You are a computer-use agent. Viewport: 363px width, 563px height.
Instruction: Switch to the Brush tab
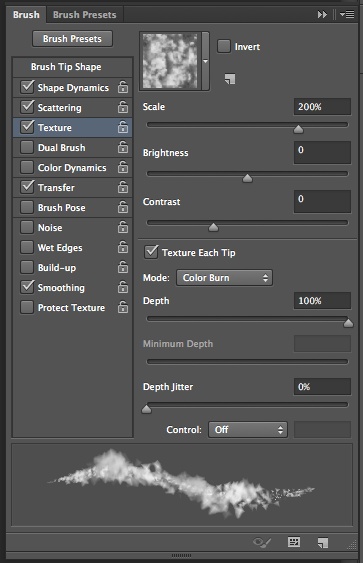26,15
